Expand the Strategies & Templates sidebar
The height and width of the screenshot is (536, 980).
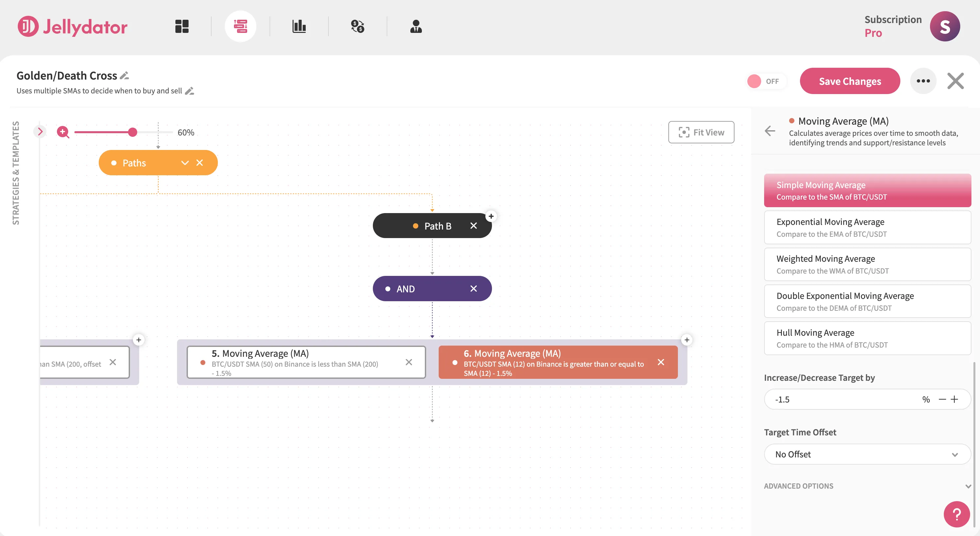[40, 132]
